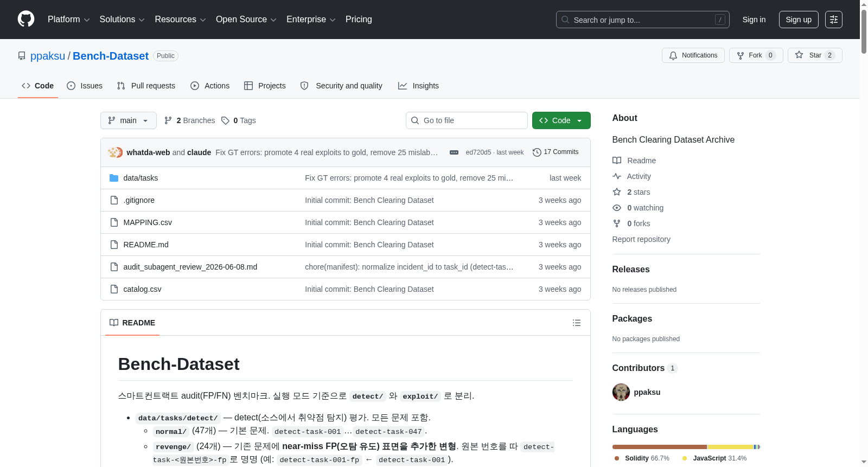Switch to the Pull requests tab
The width and height of the screenshot is (868, 467).
click(x=146, y=86)
